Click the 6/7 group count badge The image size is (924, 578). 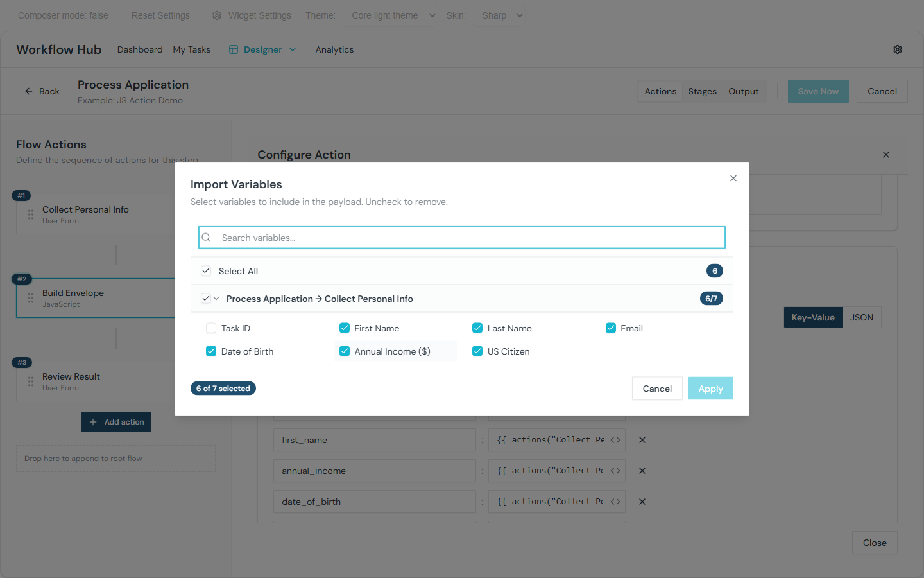tap(711, 299)
